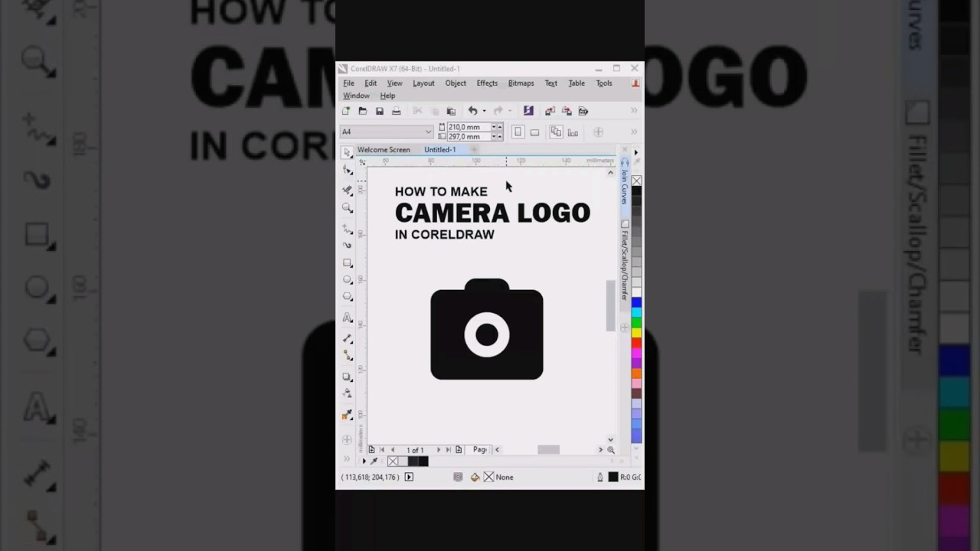The height and width of the screenshot is (551, 980).
Task: Open the Fillet/Scallop/Chamfer docker tab
Action: coord(625,264)
